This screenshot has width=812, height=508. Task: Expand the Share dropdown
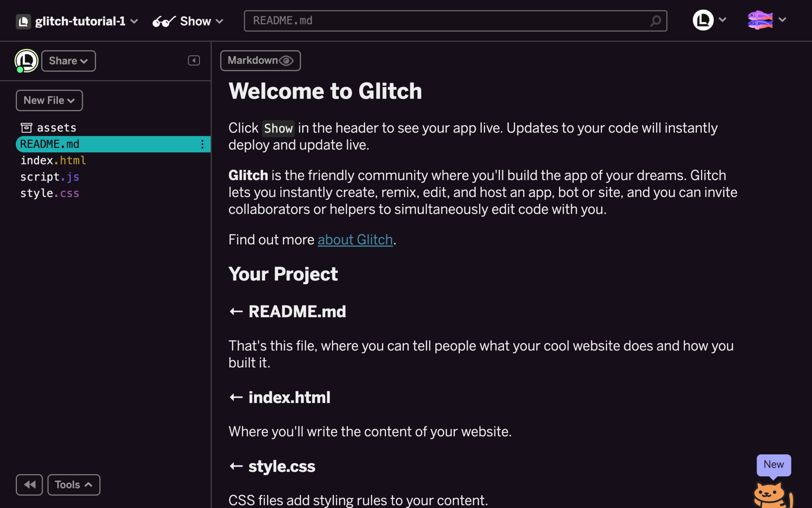[x=68, y=61]
